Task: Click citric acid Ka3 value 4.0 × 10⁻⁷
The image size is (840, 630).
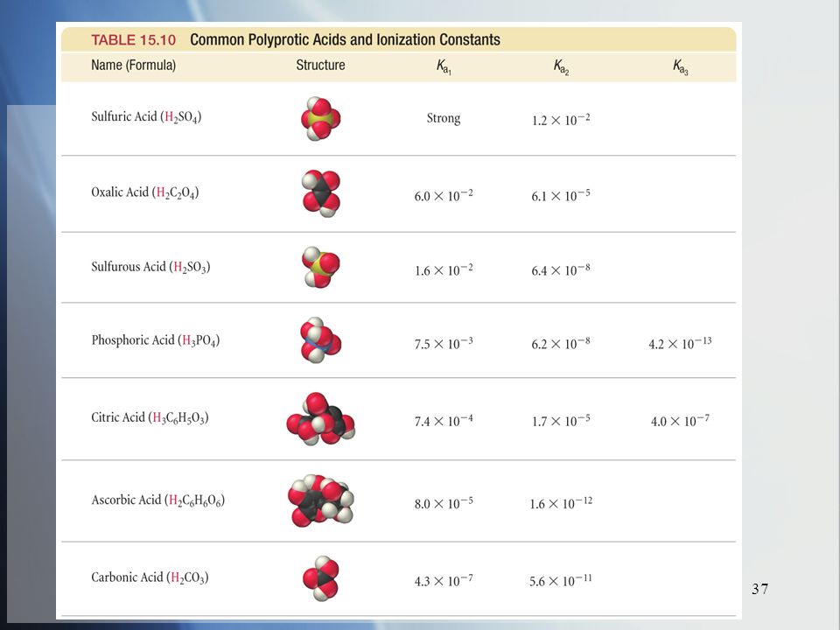Action: click(x=681, y=421)
